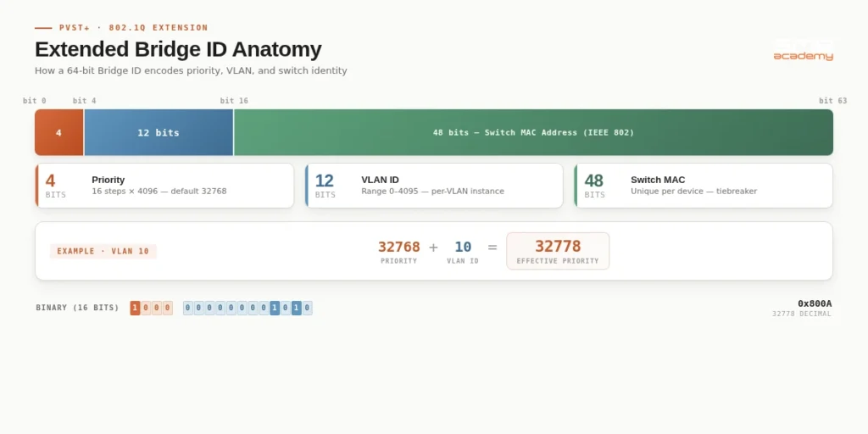Image resolution: width=868 pixels, height=434 pixels.
Task: Open the Switch MAC info card
Action: point(703,186)
